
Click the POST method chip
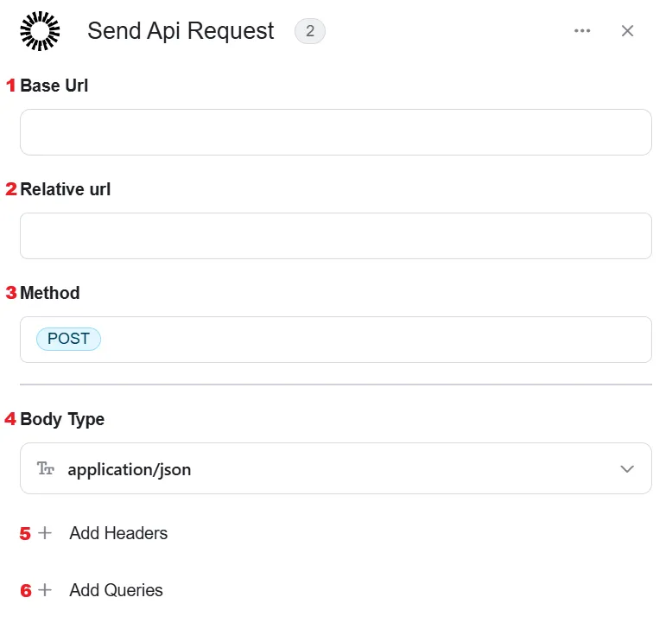(x=68, y=339)
